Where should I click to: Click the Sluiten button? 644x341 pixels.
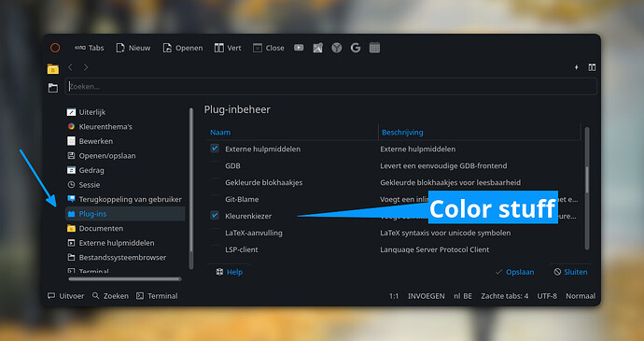point(570,272)
